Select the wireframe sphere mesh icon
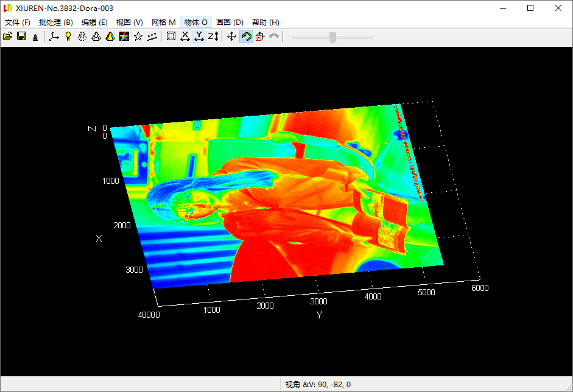This screenshot has width=573, height=392. click(82, 36)
